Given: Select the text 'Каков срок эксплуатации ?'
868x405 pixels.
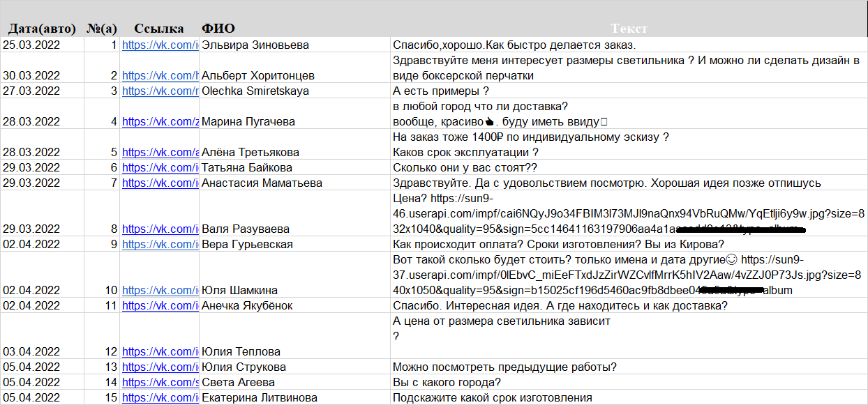Looking at the screenshot, I should tap(465, 152).
